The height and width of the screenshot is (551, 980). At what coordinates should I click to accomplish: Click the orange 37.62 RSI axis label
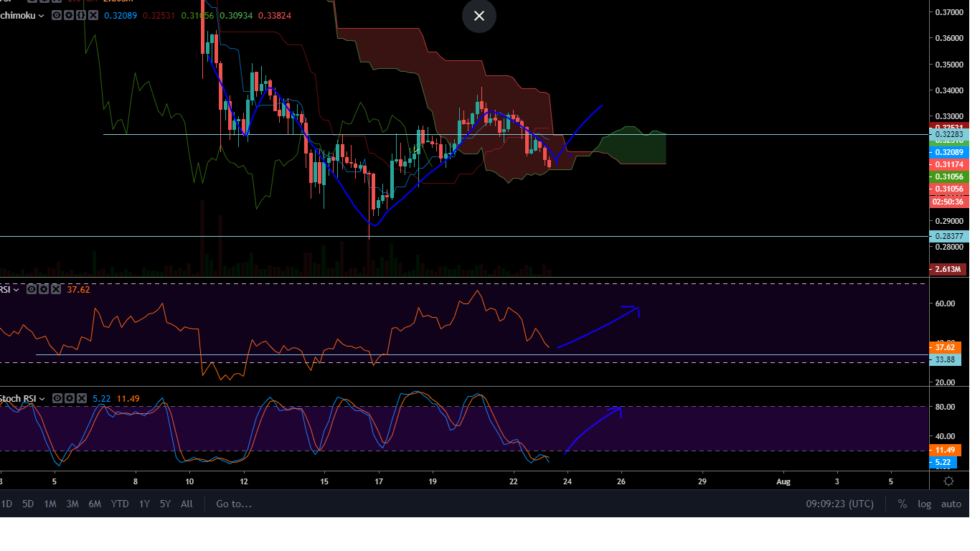tap(946, 347)
